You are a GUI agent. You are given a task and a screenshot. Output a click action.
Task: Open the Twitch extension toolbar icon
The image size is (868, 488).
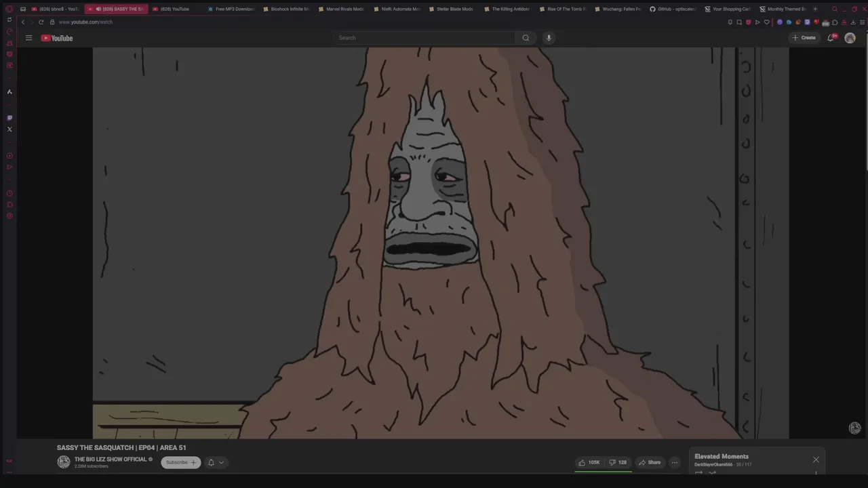(807, 22)
